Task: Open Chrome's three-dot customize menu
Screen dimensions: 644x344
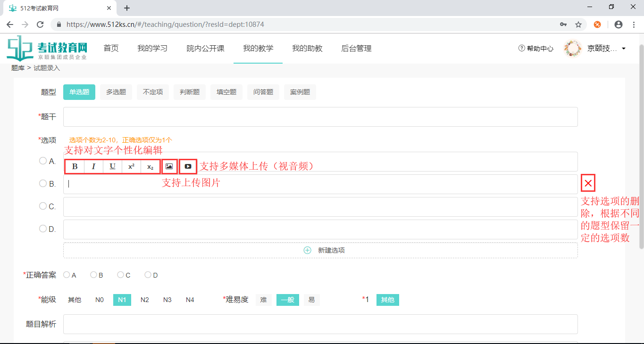Action: (x=634, y=24)
